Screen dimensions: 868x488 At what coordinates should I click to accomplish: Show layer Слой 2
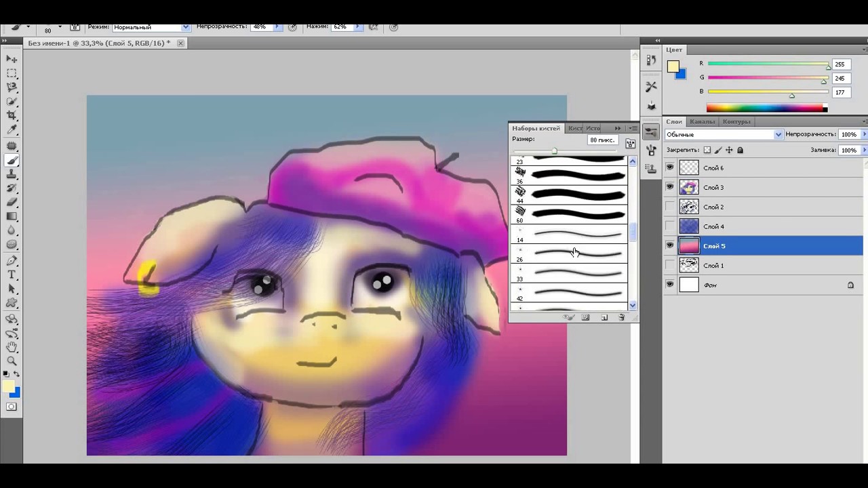pyautogui.click(x=670, y=207)
